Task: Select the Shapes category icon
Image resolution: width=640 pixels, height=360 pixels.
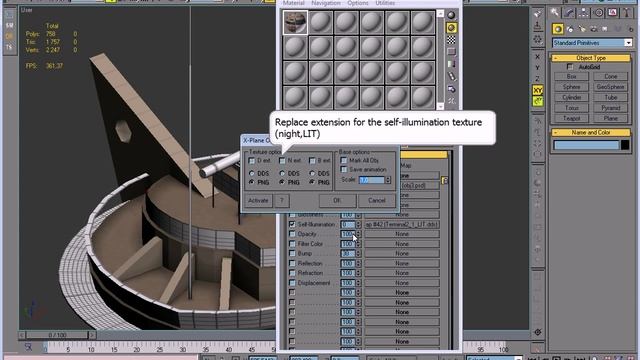Action: click(570, 29)
